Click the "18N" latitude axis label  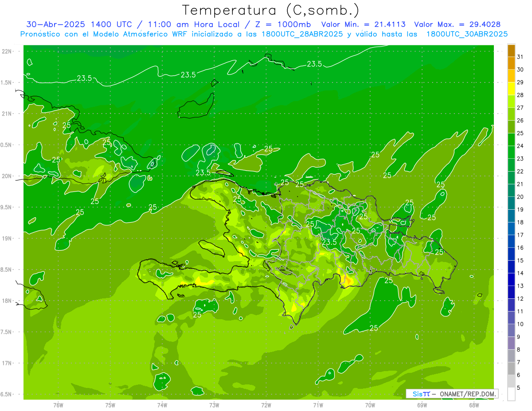[x=7, y=301]
